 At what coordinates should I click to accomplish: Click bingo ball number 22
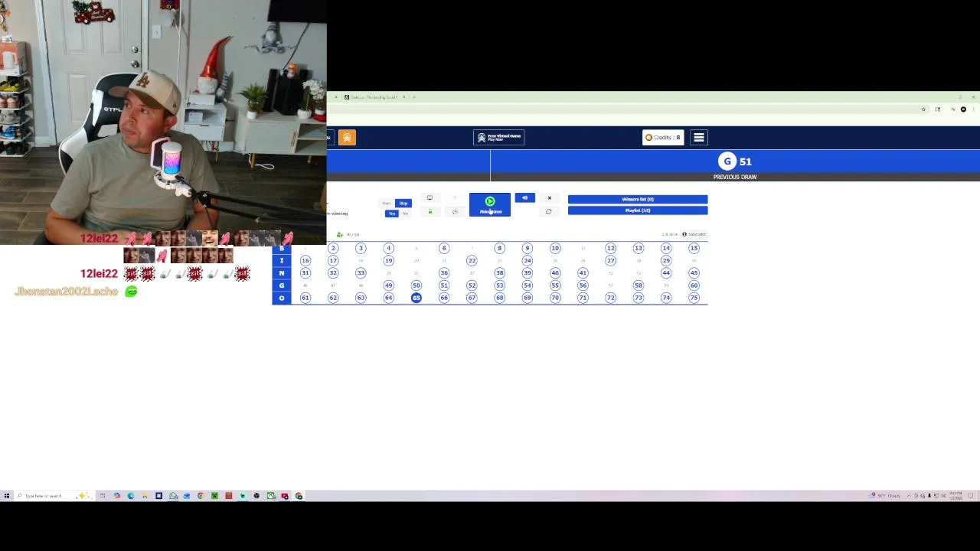point(472,260)
